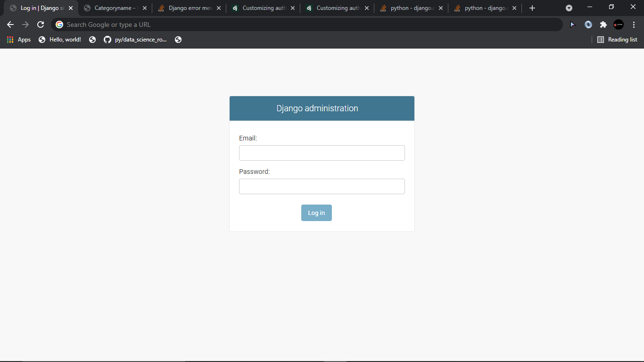The width and height of the screenshot is (644, 362).
Task: Close the Django error message tab
Action: 219,8
